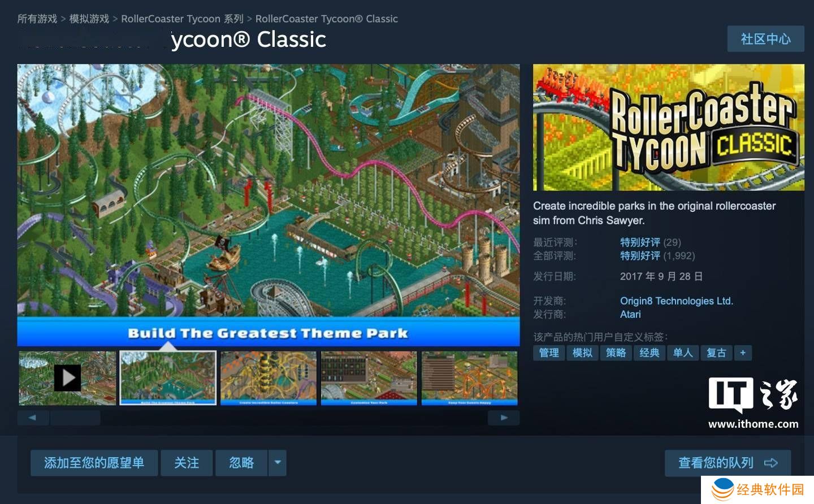Click the thumbnail strip scrollbar handle

[76, 418]
